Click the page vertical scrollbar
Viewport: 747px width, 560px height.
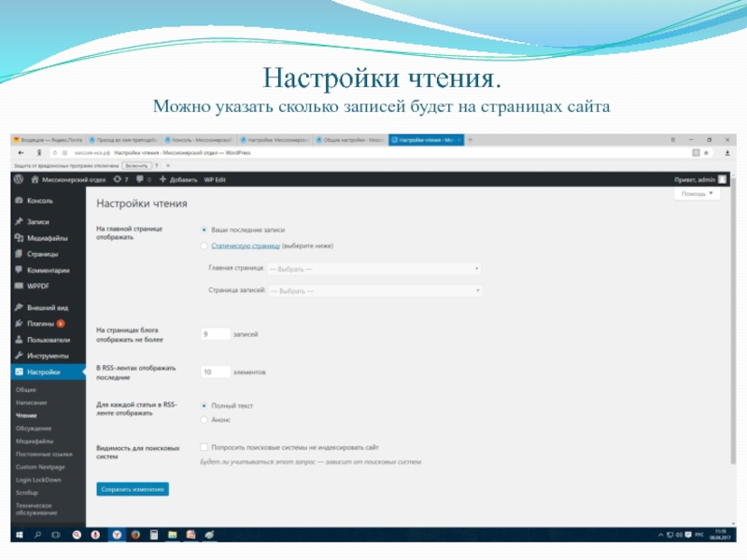733,320
